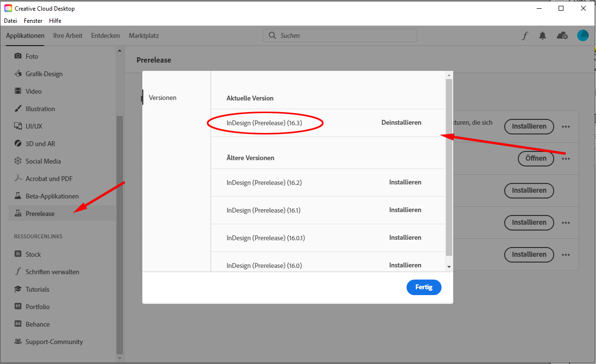Viewport: 596px width, 364px height.
Task: Click dialog scrollbar down arrow
Action: tap(449, 267)
